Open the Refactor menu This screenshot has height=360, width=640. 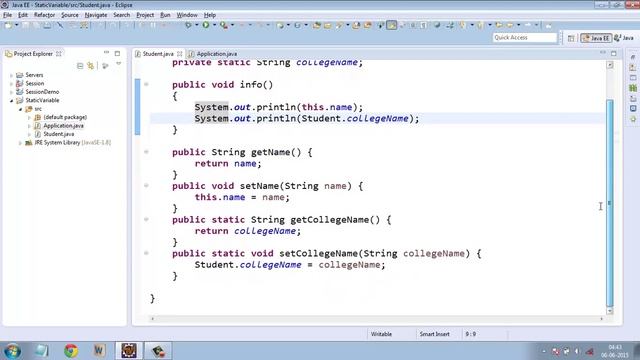(44, 15)
